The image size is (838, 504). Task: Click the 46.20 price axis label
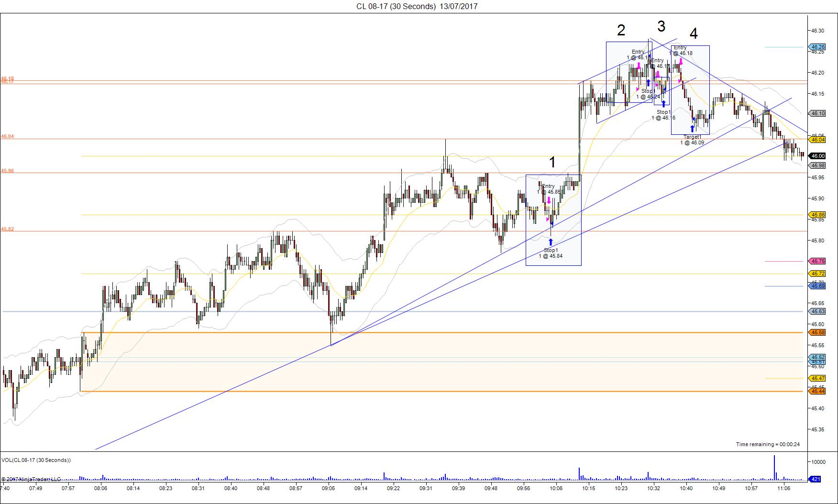pos(817,73)
